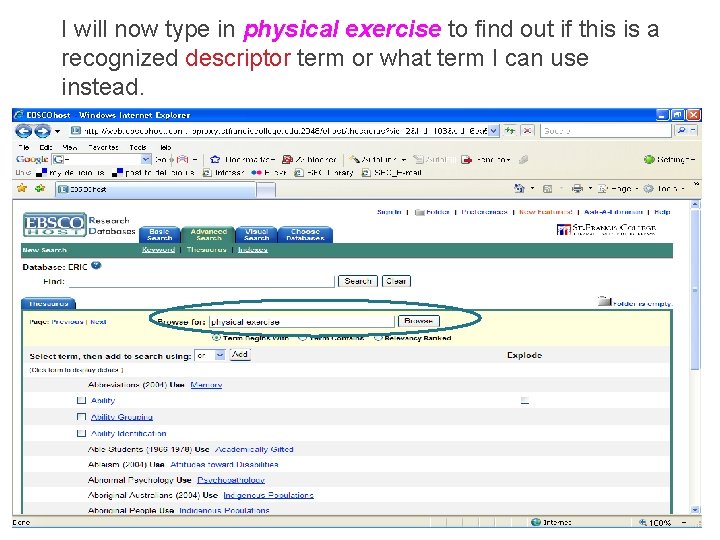Check the box next to Ability
This screenshot has height=540, width=720.
(81, 400)
